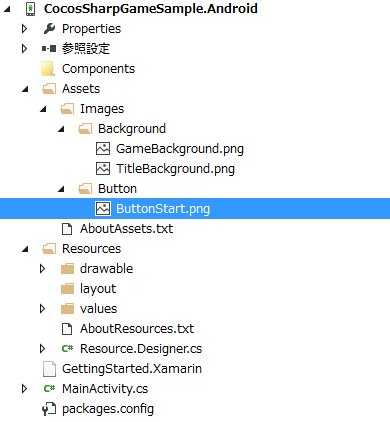Click the values folder icon

[67, 309]
